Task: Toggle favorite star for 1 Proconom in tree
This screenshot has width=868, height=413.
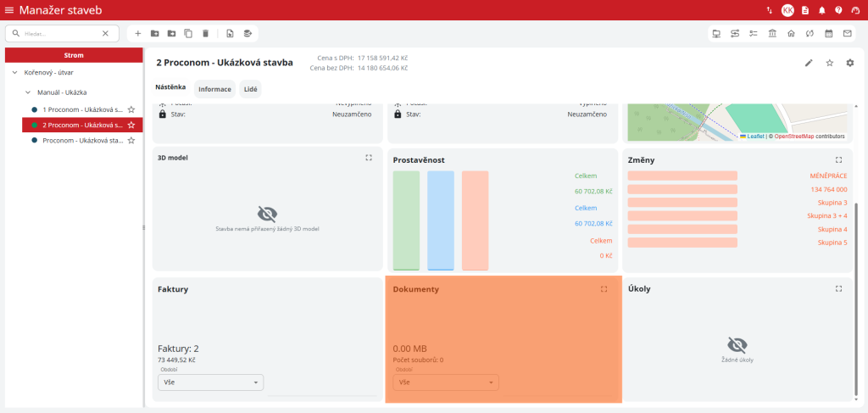Action: coord(131,110)
